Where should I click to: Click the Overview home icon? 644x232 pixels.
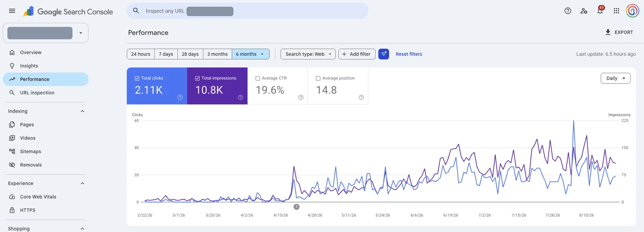[12, 52]
